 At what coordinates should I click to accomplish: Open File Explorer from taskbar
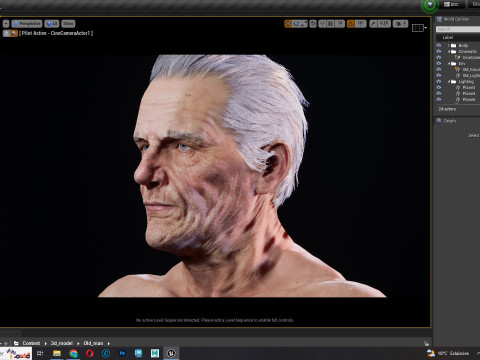(x=57, y=353)
